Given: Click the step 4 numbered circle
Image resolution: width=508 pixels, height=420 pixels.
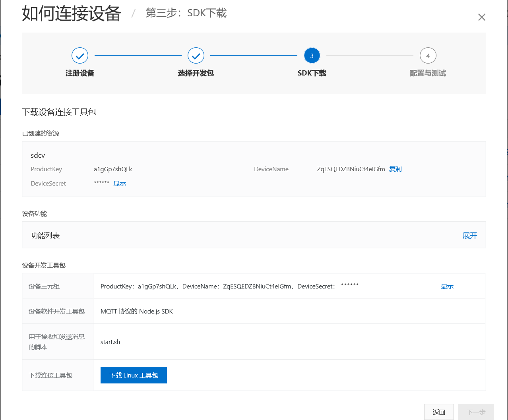Looking at the screenshot, I should 428,56.
